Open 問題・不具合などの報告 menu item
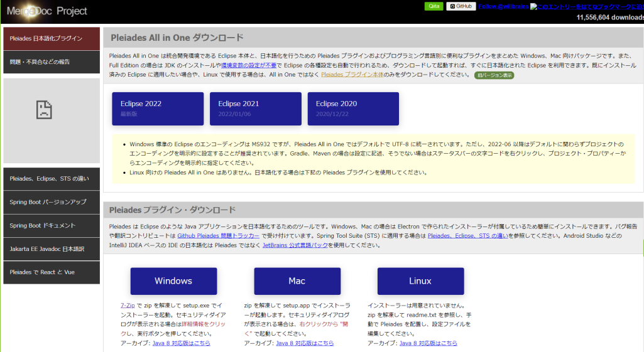The height and width of the screenshot is (352, 644). 52,62
